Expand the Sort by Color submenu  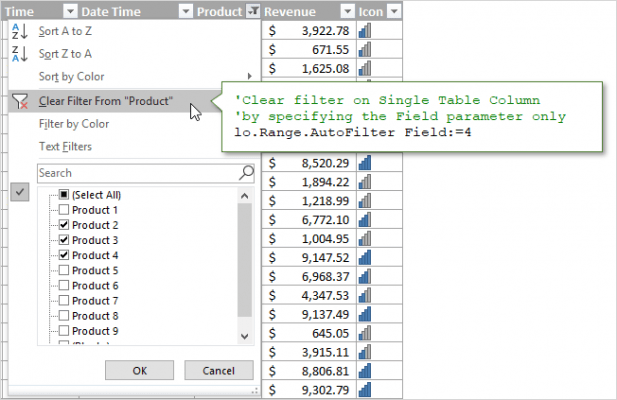click(249, 77)
